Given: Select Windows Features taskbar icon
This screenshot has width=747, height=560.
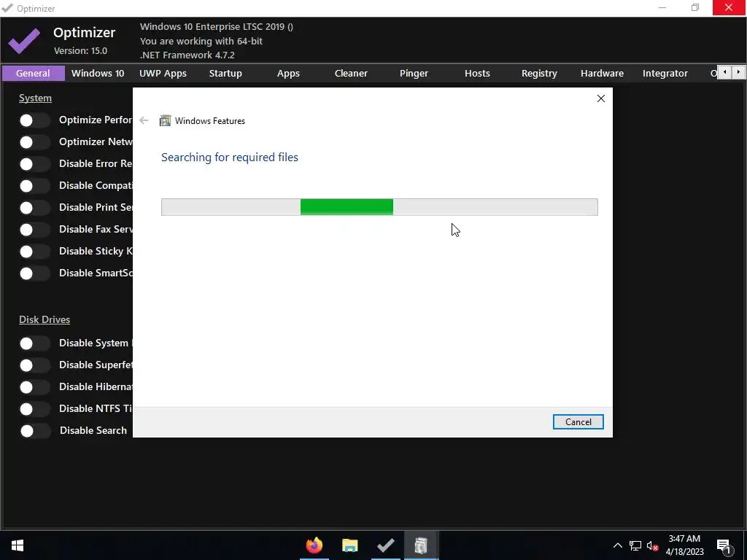Looking at the screenshot, I should point(421,545).
